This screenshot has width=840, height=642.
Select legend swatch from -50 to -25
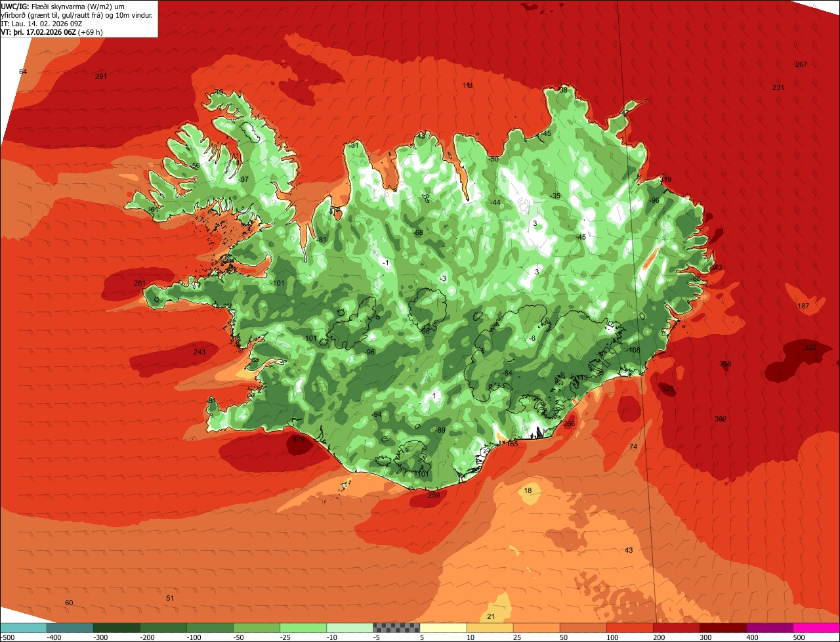[257, 628]
